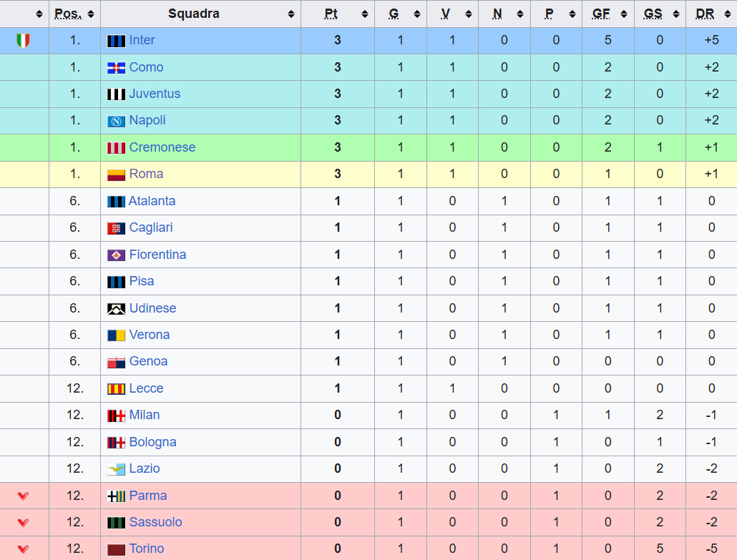
Task: Open the Cremonese team link
Action: coord(162,147)
